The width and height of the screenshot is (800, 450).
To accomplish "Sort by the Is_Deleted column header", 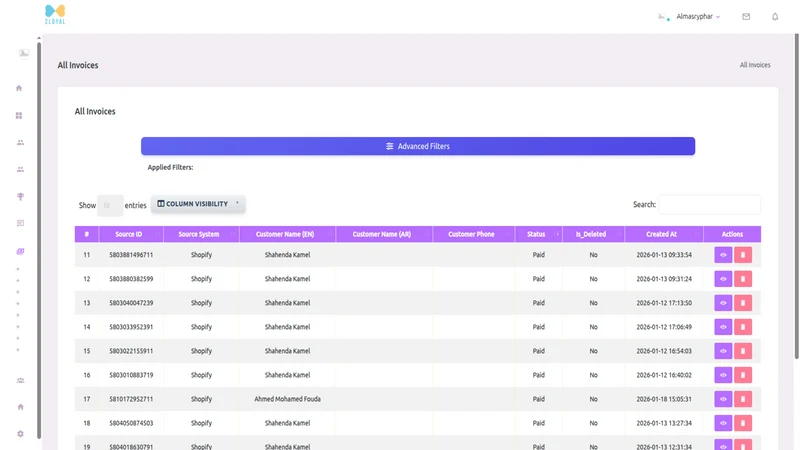I will (593, 234).
